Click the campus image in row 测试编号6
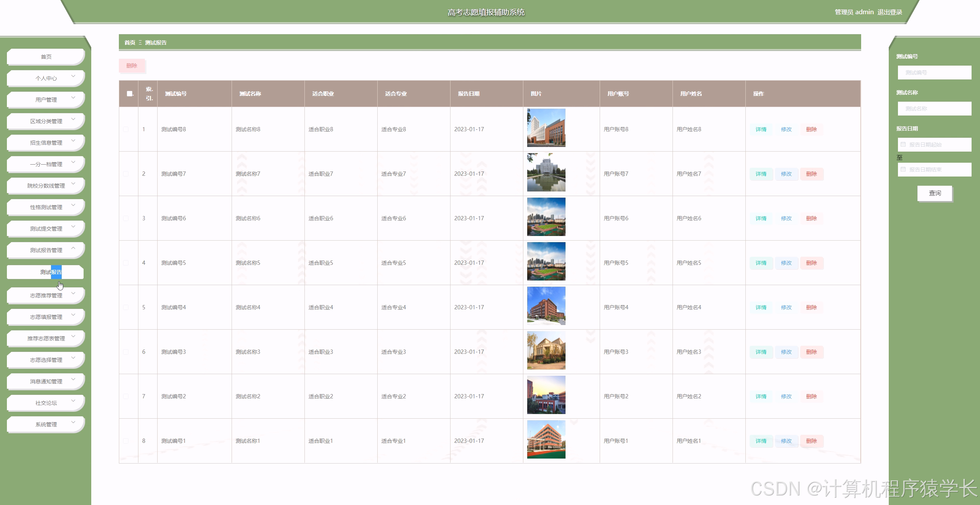980x505 pixels. [x=546, y=217]
